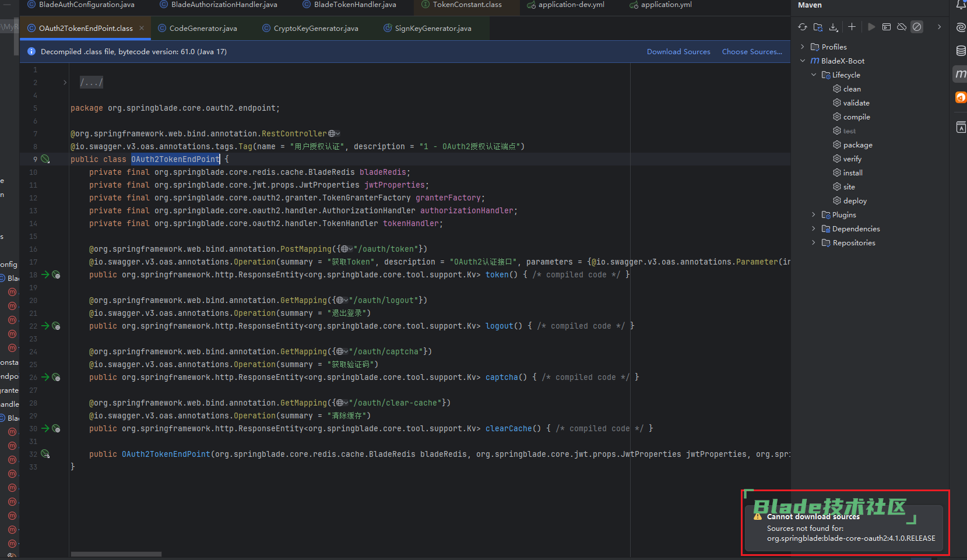Screen dimensions: 967x560
Task: Click the clearCache() method name
Action: 508,428
